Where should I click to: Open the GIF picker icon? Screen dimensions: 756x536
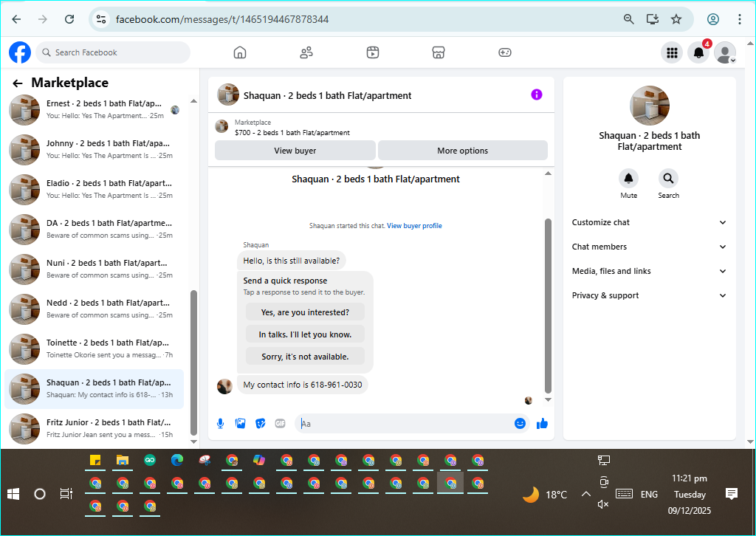[x=280, y=424]
